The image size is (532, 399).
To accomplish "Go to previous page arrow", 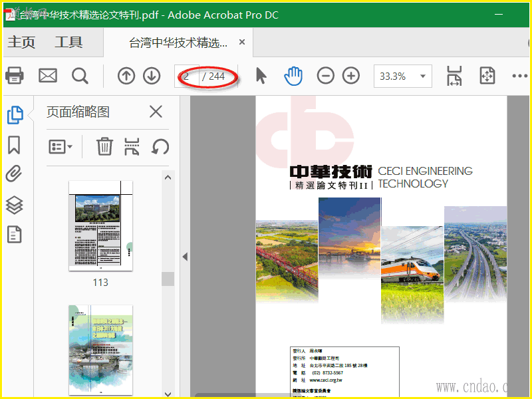I will tap(126, 76).
